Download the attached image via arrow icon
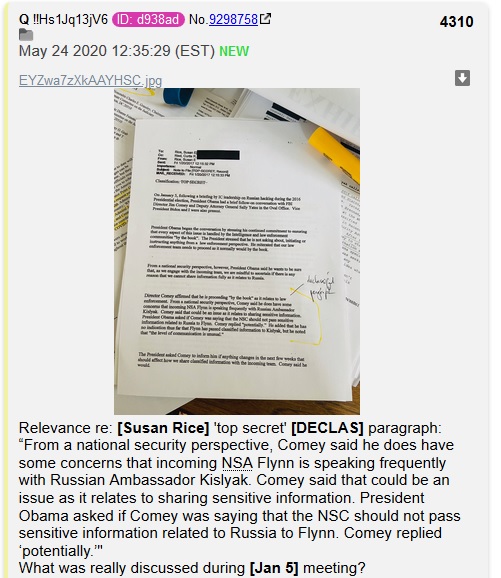The image size is (501, 578). tap(462, 78)
